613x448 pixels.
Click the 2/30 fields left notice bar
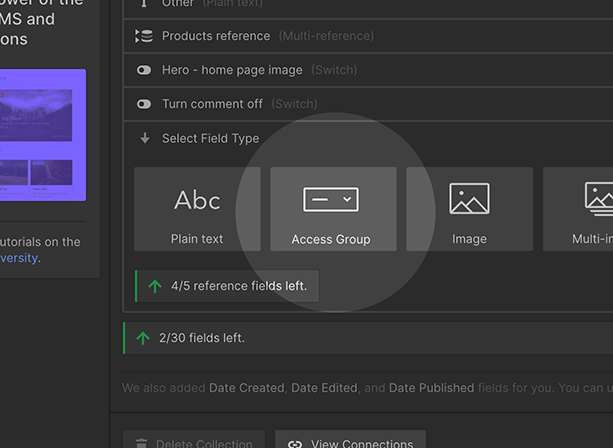coord(370,338)
